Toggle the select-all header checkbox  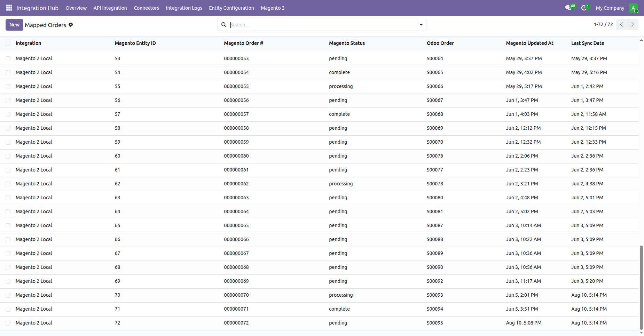click(x=8, y=43)
